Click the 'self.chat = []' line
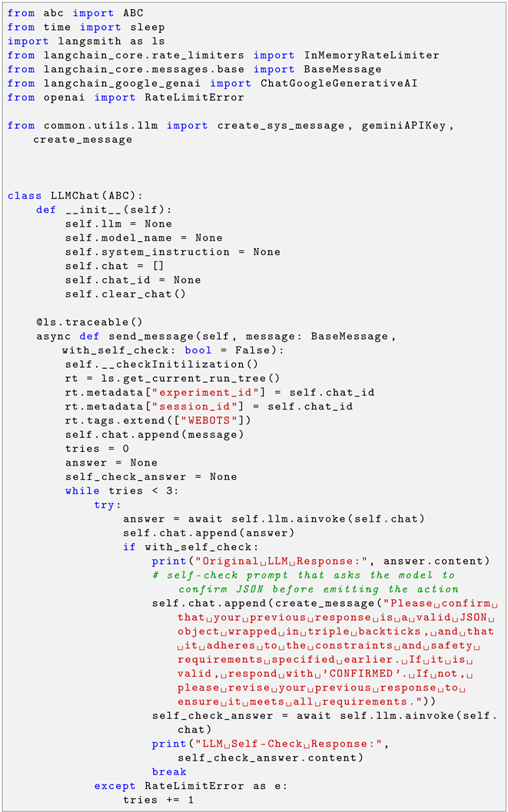This screenshot has width=508, height=812. 115,266
